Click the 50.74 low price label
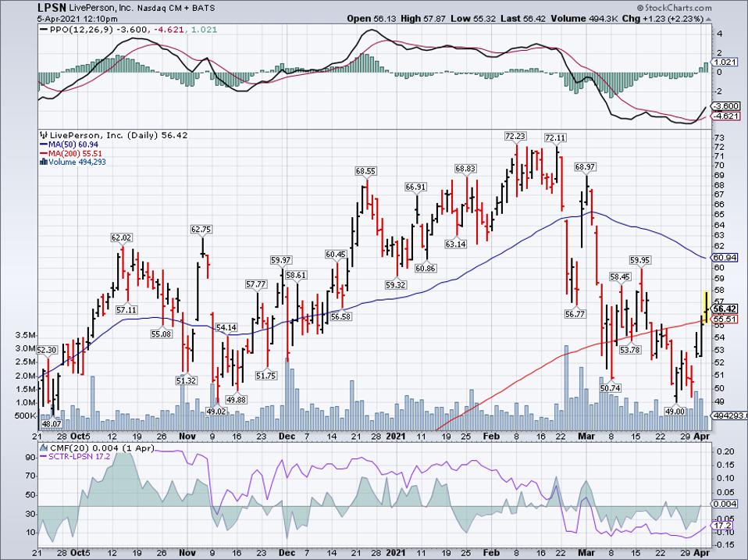This screenshot has height=560, width=748. [x=611, y=388]
